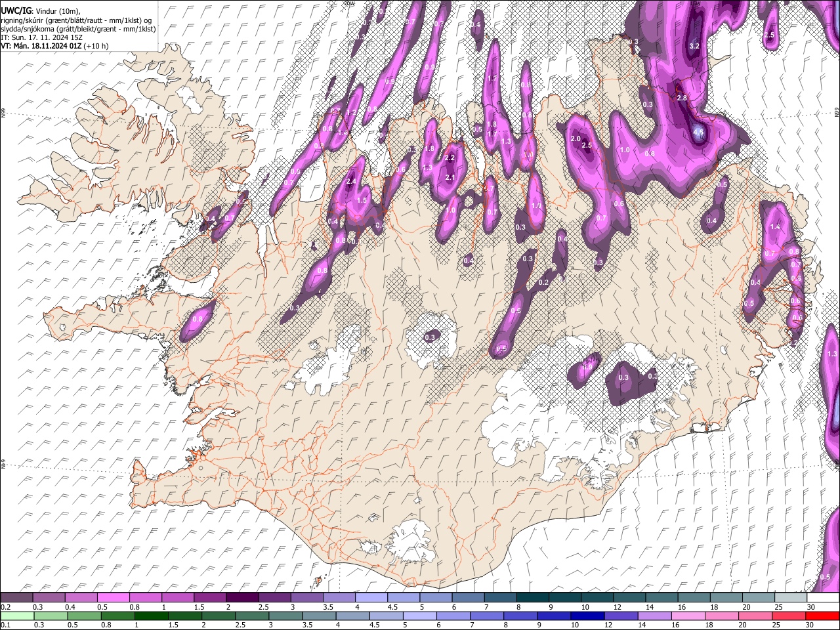
Task: Click the dark teal swatch between 8 and 9
Action: click(x=532, y=598)
